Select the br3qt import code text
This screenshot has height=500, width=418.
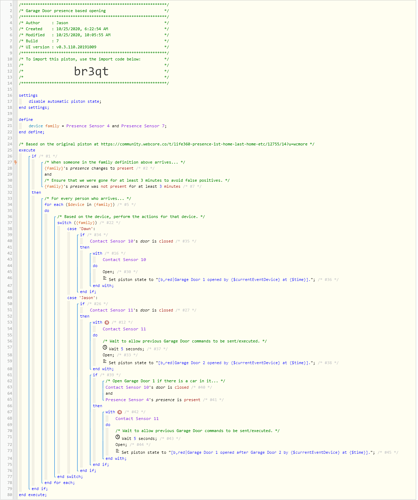click(x=91, y=71)
